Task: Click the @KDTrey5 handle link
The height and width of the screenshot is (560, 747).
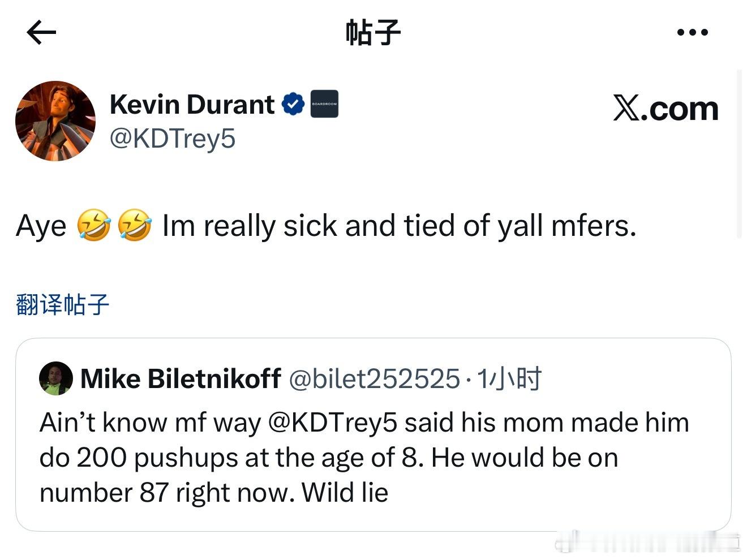Action: [x=173, y=138]
